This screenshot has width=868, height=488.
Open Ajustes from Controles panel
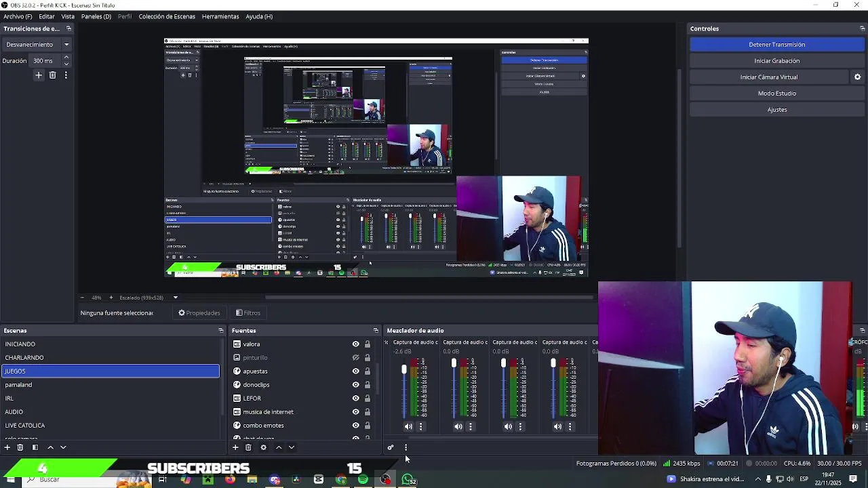tap(777, 110)
